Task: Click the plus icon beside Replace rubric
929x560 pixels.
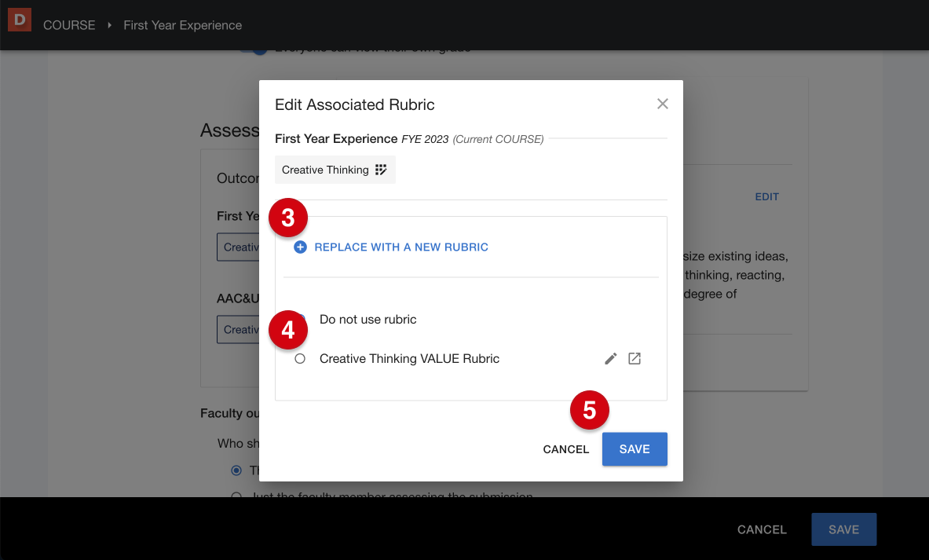Action: (x=301, y=247)
